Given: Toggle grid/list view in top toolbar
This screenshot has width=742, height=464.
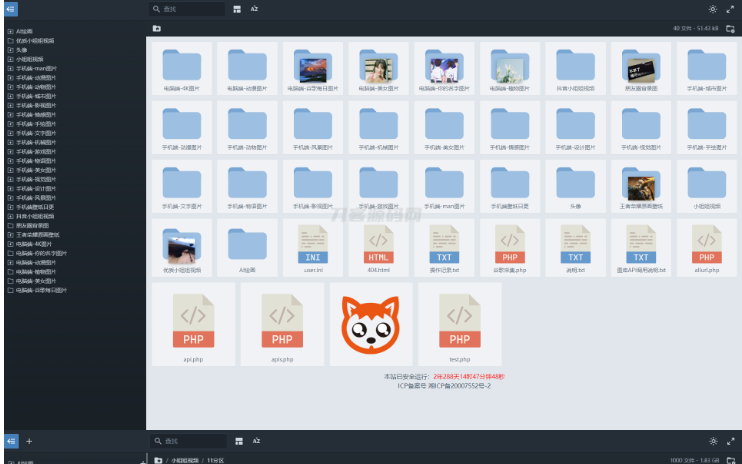Looking at the screenshot, I should (x=237, y=8).
